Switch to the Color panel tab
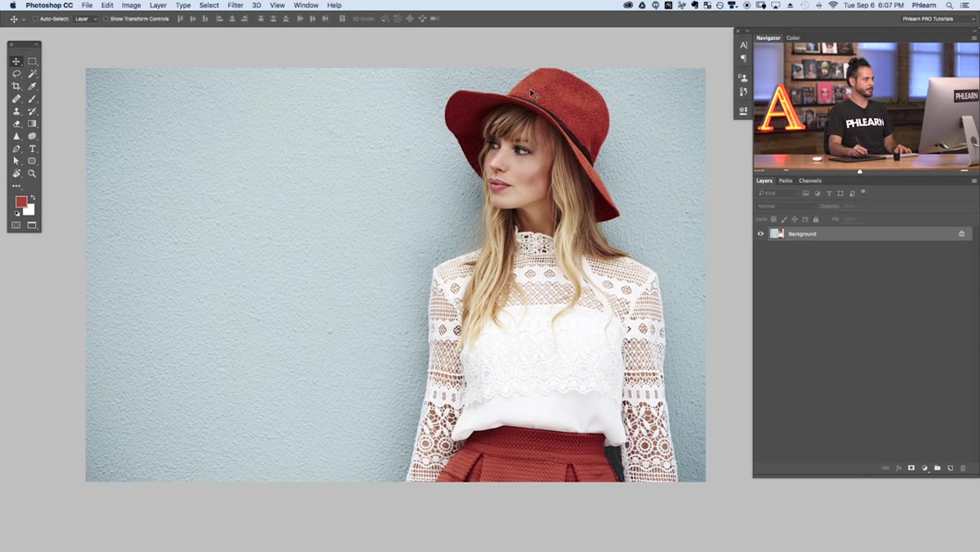This screenshot has height=552, width=980. 793,38
